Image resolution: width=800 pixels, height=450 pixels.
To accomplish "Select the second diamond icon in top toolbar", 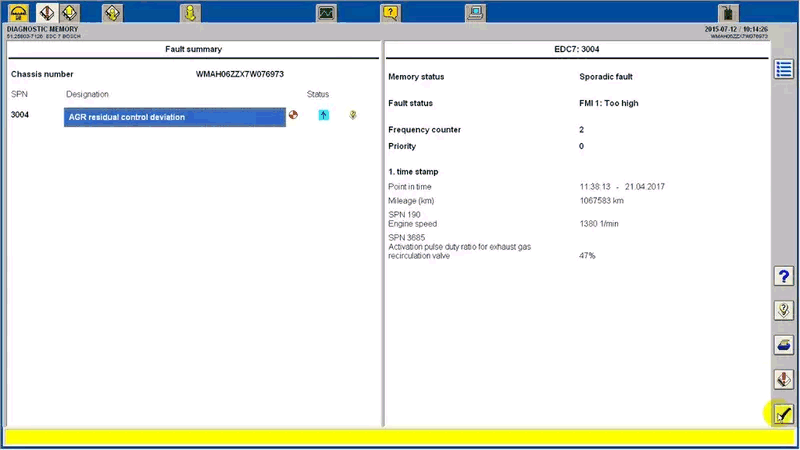I will (x=46, y=13).
